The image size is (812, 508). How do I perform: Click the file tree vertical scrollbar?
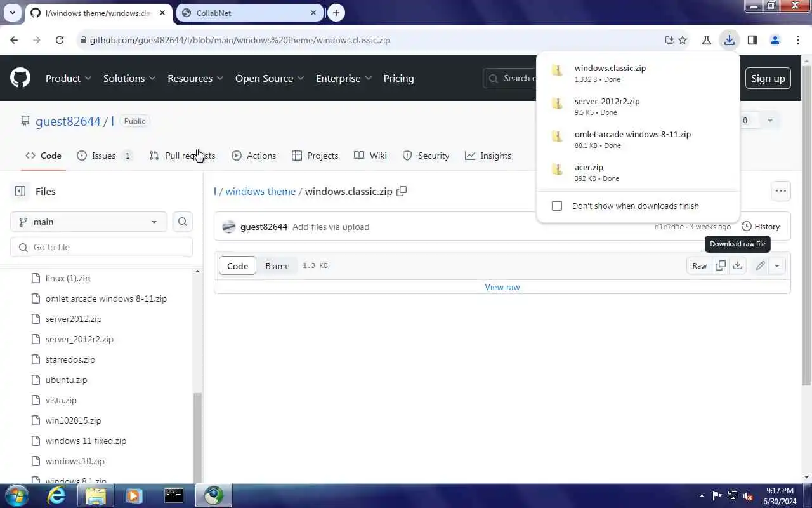coord(197,437)
